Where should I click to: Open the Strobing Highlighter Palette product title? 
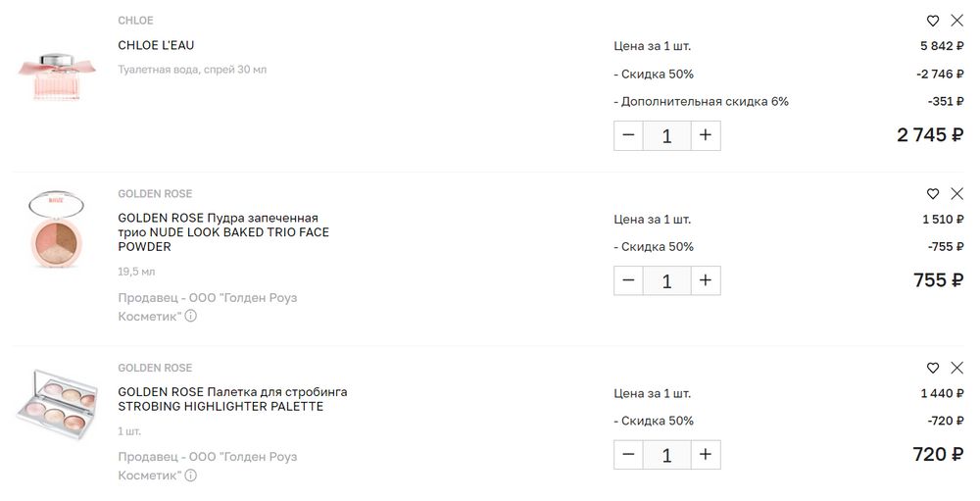click(232, 399)
